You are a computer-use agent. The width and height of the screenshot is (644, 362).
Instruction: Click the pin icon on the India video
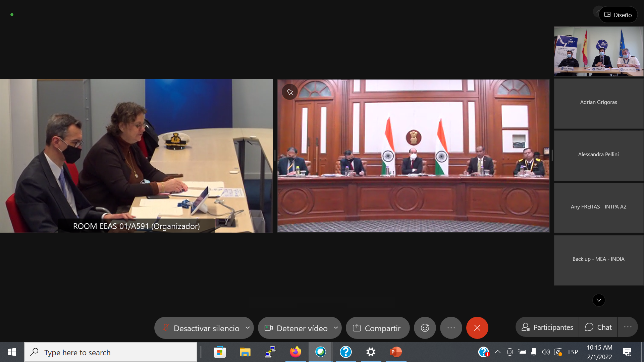[x=290, y=92]
